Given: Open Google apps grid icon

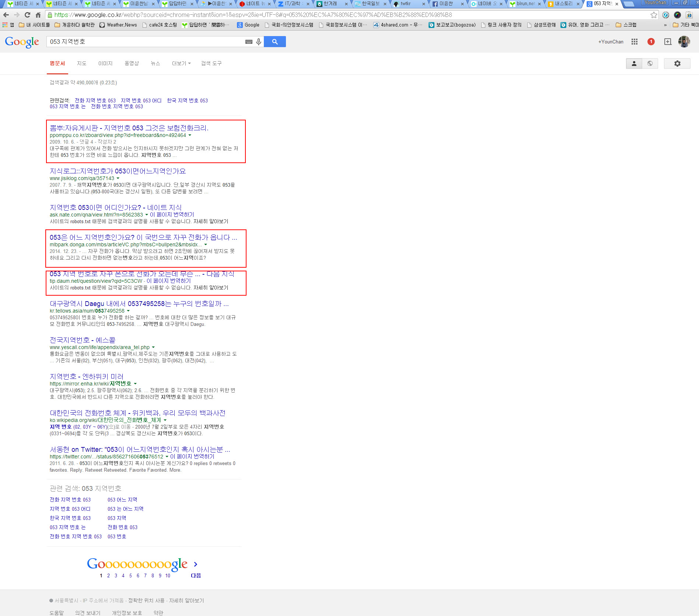Looking at the screenshot, I should coord(635,42).
